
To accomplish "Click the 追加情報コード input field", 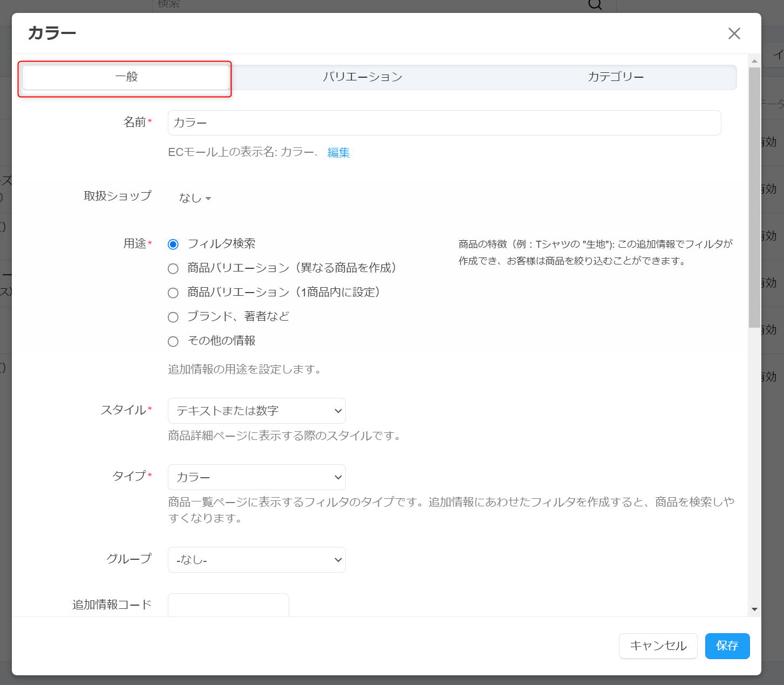I will [228, 605].
